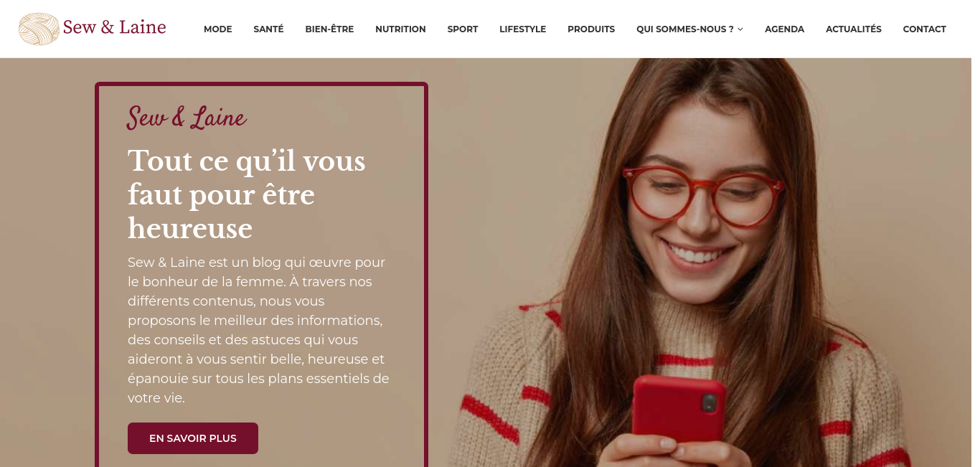Go to ACTUALITÉS in the menu

pyautogui.click(x=854, y=29)
